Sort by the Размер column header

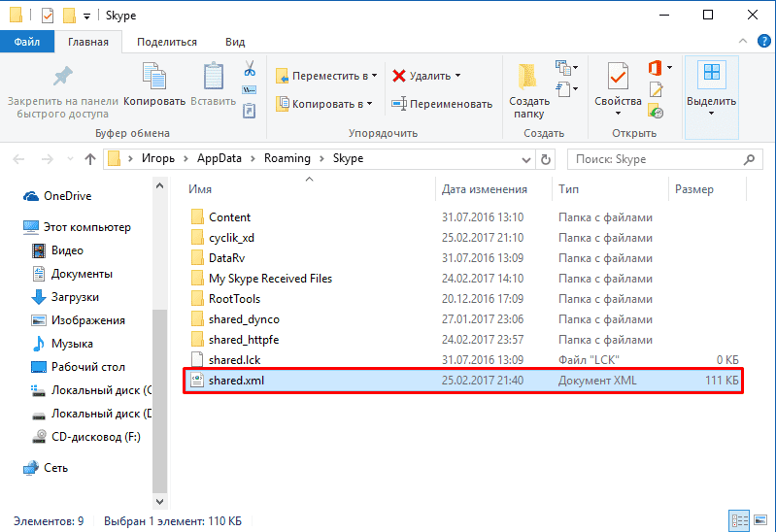click(x=694, y=189)
